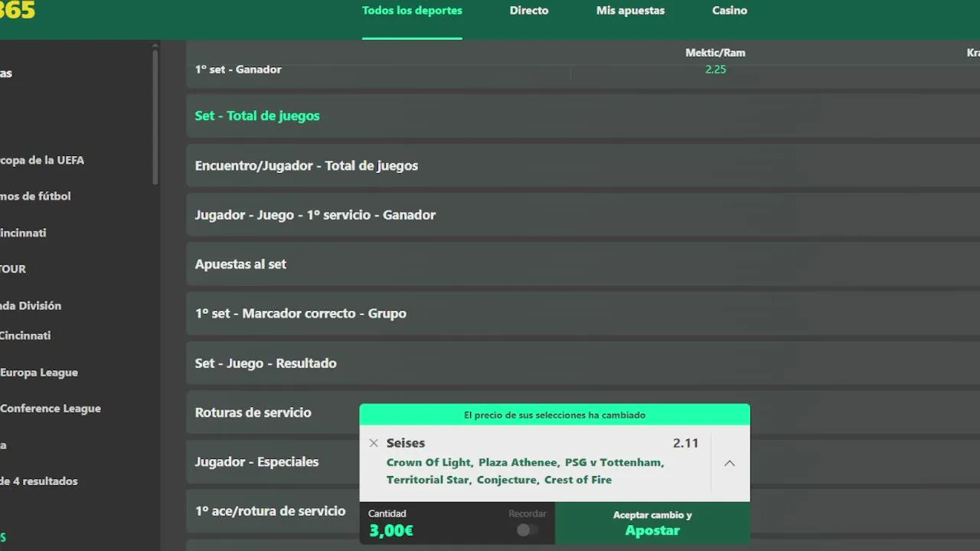Open Mis apuestas tab
This screenshot has height=551, width=980.
click(x=630, y=11)
